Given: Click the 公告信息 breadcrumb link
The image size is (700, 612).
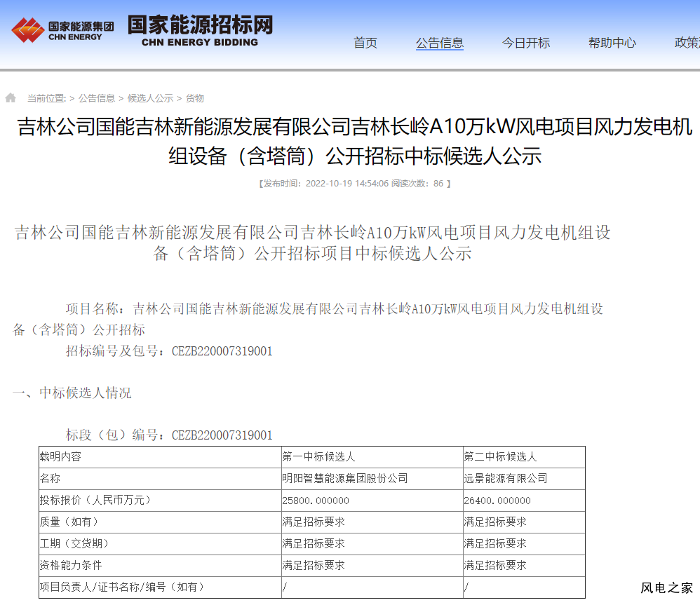Looking at the screenshot, I should tap(97, 98).
